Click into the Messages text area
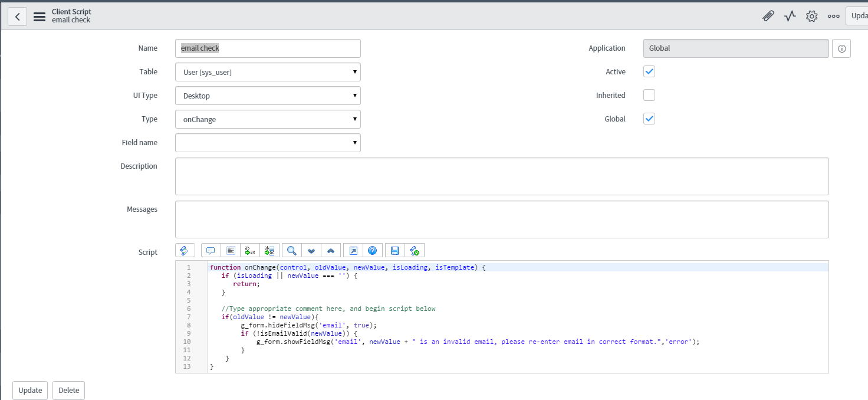The width and height of the screenshot is (868, 400). 502,219
